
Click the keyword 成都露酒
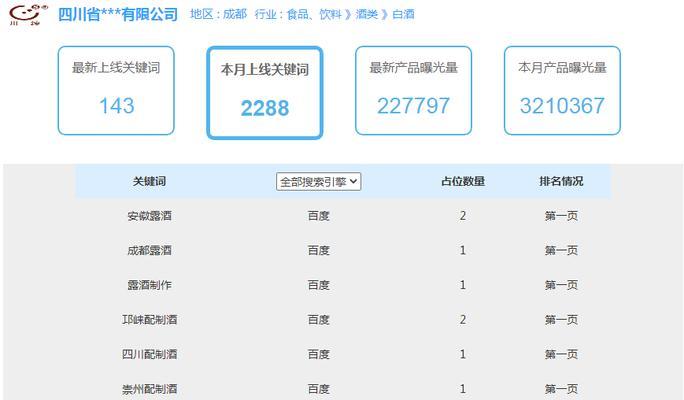pyautogui.click(x=149, y=250)
